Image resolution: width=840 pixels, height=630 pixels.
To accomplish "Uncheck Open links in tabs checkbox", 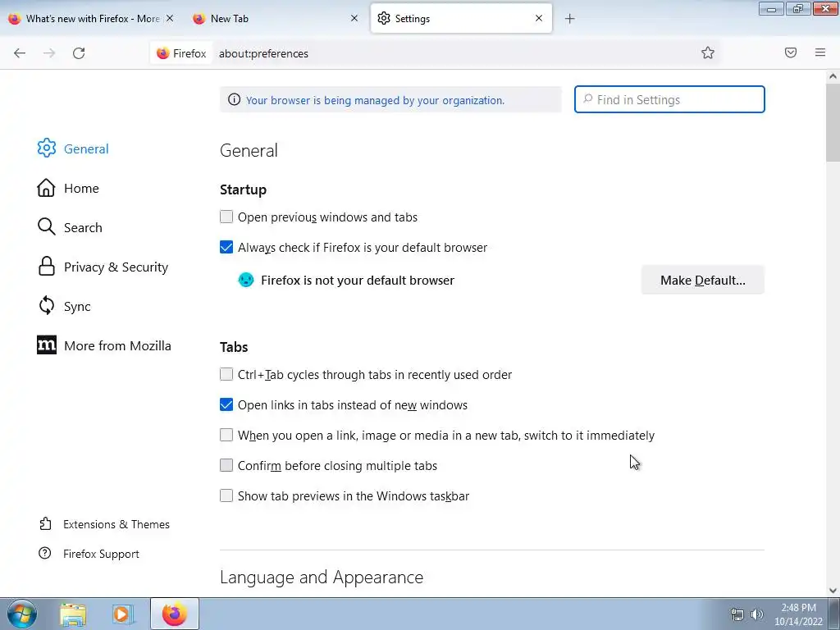I will (x=226, y=404).
